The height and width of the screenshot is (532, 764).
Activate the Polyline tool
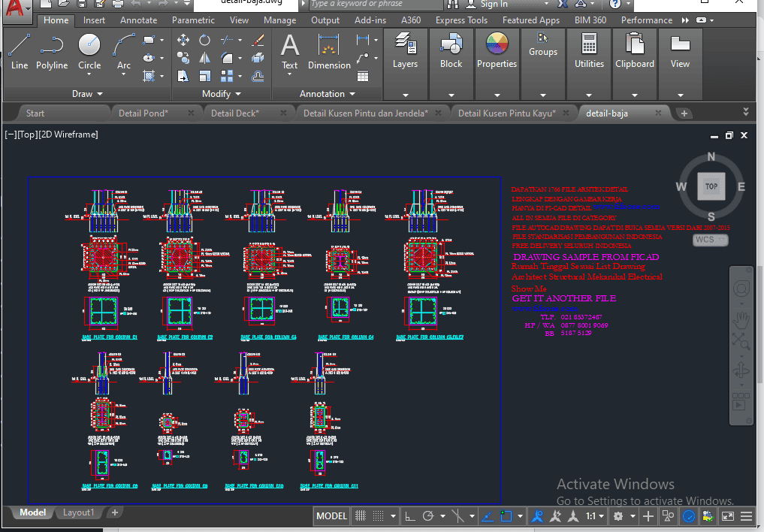52,51
